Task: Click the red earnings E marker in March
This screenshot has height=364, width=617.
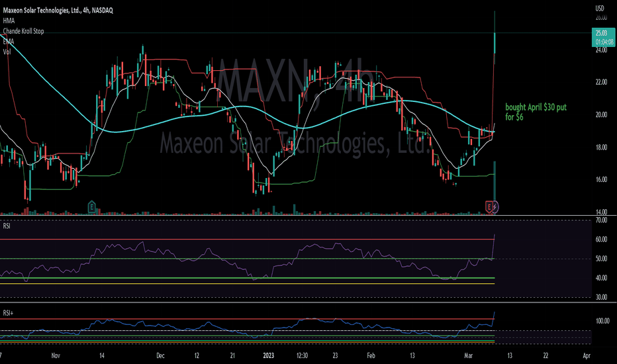Action: (x=489, y=206)
